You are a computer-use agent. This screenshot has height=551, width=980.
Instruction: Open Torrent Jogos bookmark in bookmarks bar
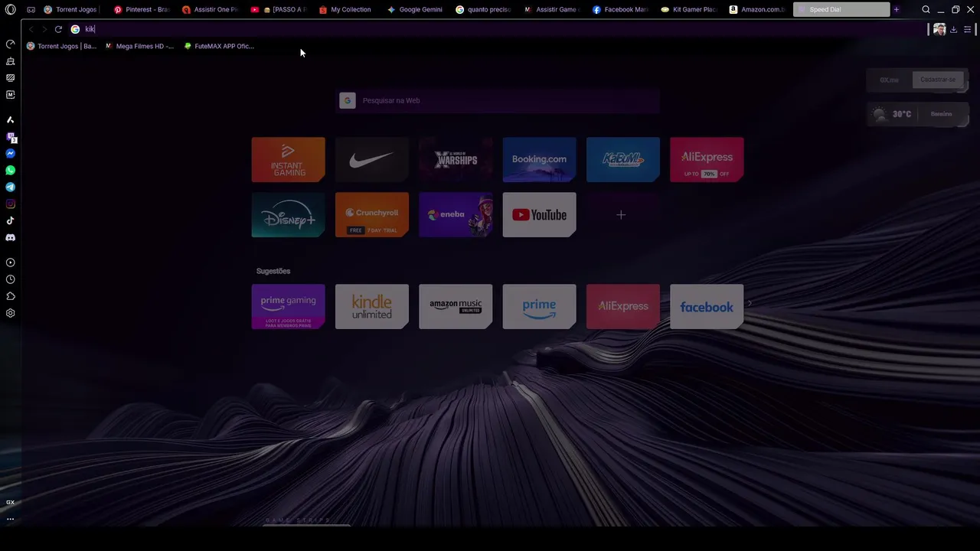tap(61, 46)
